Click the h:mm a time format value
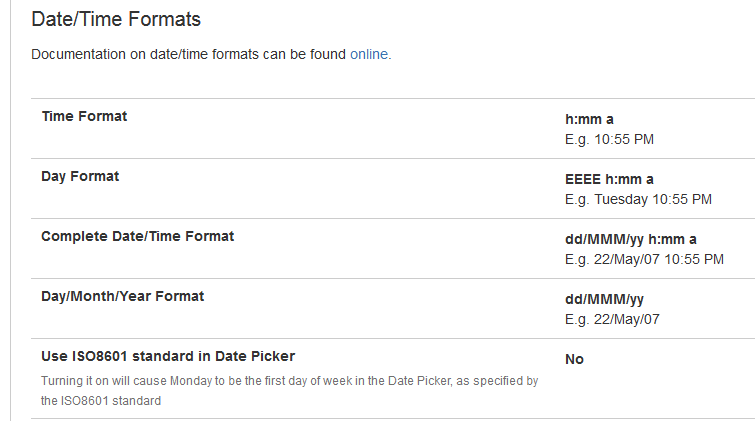Image resolution: width=755 pixels, height=421 pixels. [x=589, y=119]
